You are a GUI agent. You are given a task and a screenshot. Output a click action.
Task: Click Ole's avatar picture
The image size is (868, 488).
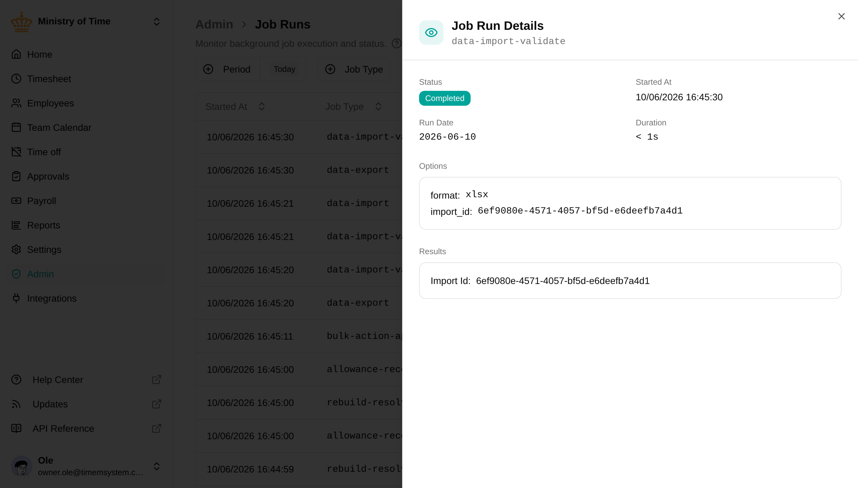(x=21, y=466)
